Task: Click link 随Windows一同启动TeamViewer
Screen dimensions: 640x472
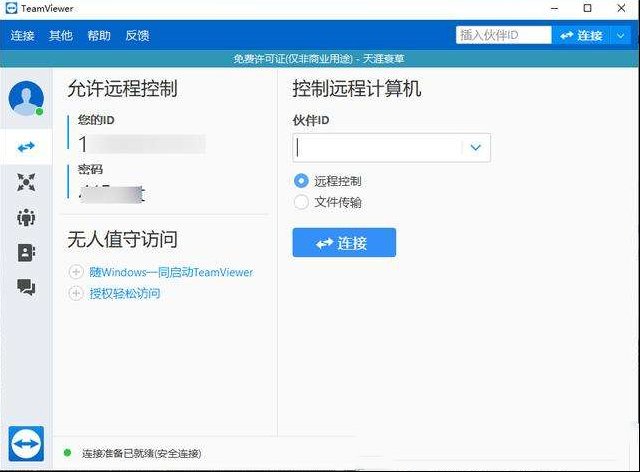Action: [x=171, y=272]
